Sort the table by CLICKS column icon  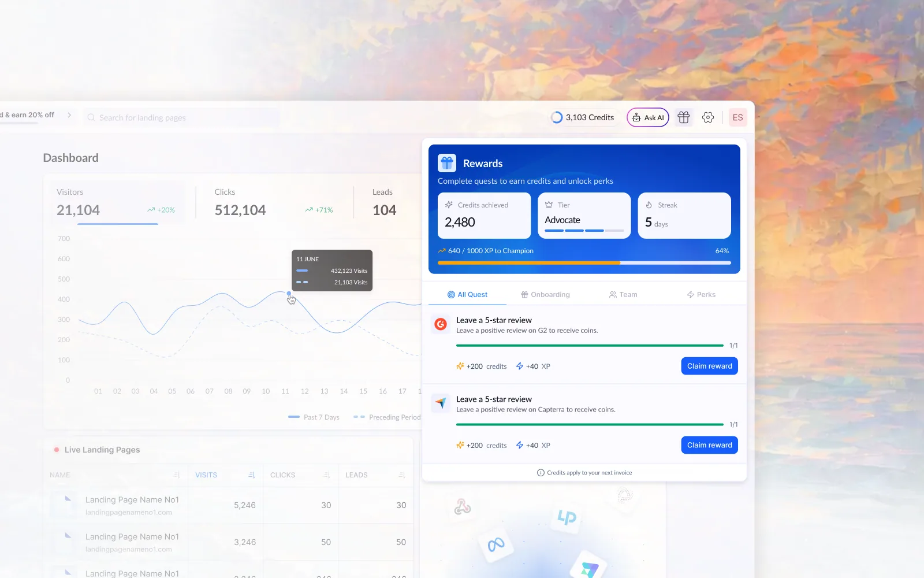[x=327, y=475]
